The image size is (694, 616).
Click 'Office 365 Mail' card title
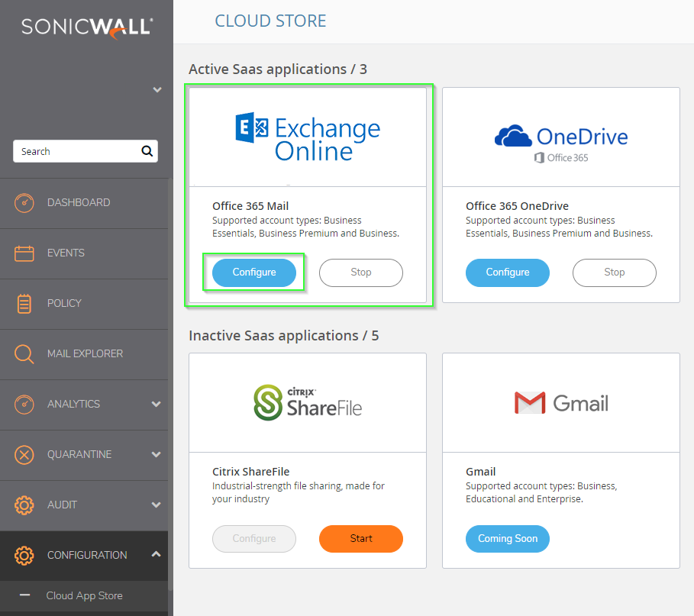point(250,206)
